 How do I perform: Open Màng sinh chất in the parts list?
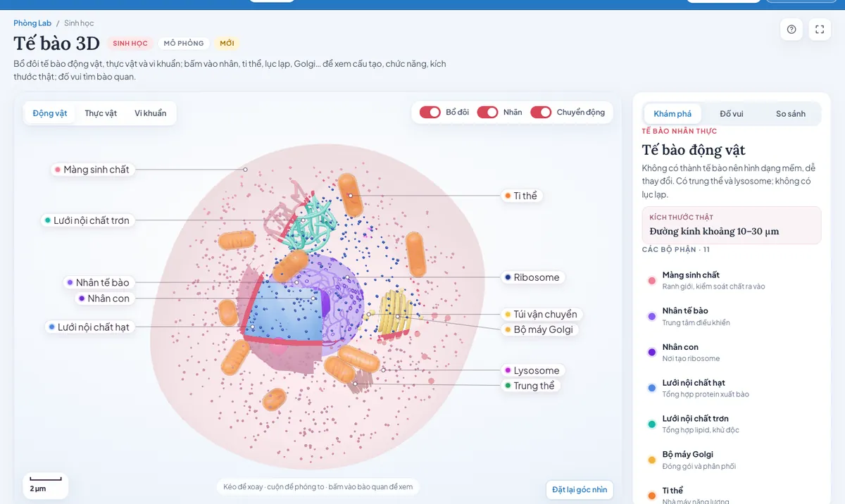[732, 280]
